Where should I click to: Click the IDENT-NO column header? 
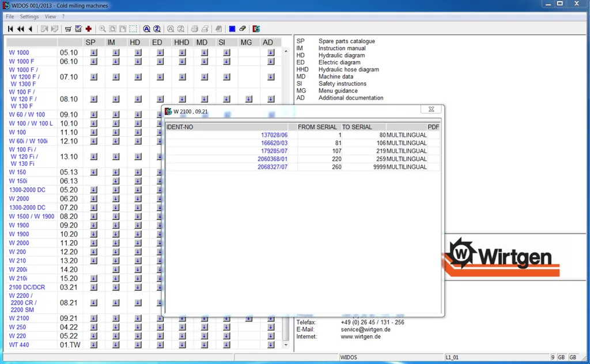(x=226, y=127)
